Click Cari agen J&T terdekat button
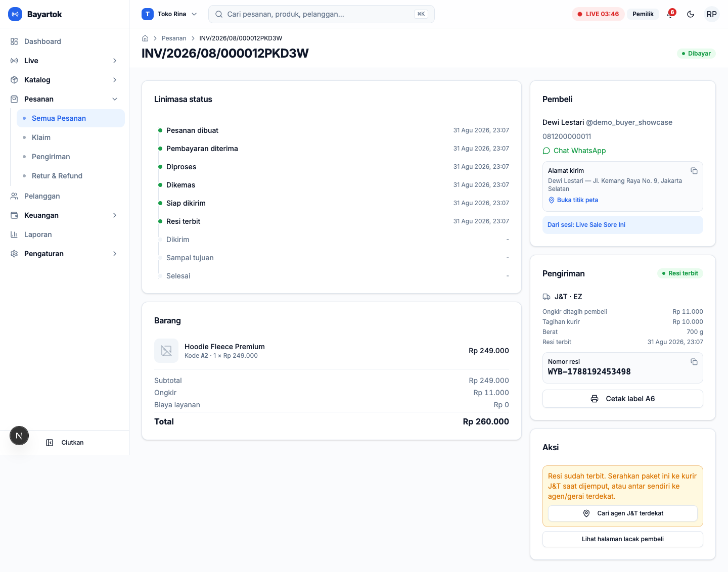The image size is (728, 572). (623, 513)
